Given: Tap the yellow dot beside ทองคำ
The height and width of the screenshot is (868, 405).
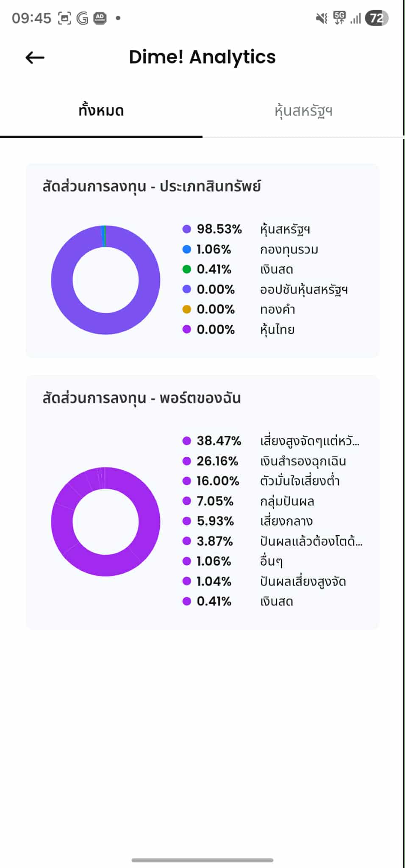Looking at the screenshot, I should click(186, 310).
